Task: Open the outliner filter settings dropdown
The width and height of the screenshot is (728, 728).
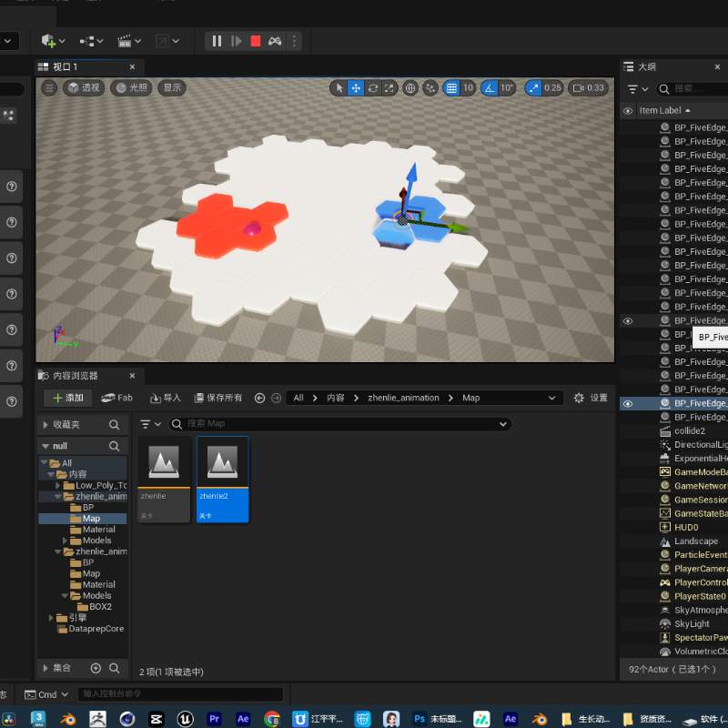Action: (x=638, y=88)
